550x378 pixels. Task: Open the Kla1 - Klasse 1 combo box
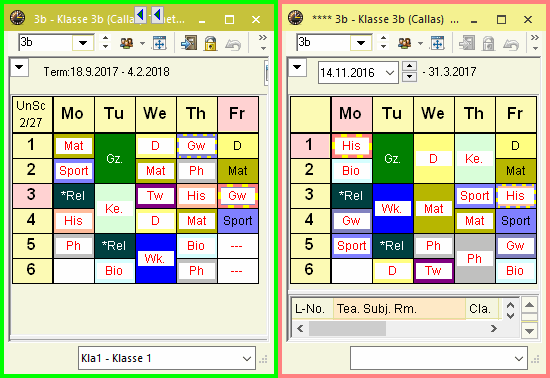[167, 358]
